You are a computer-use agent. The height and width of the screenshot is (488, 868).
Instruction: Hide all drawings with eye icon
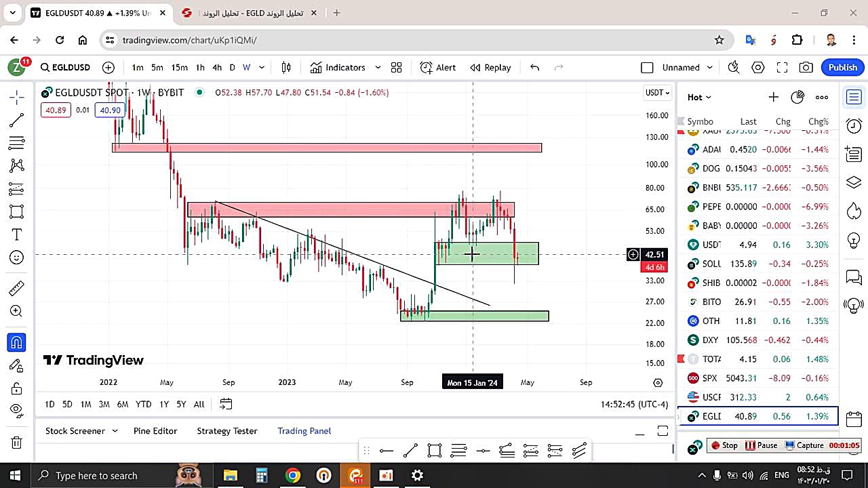click(x=17, y=410)
